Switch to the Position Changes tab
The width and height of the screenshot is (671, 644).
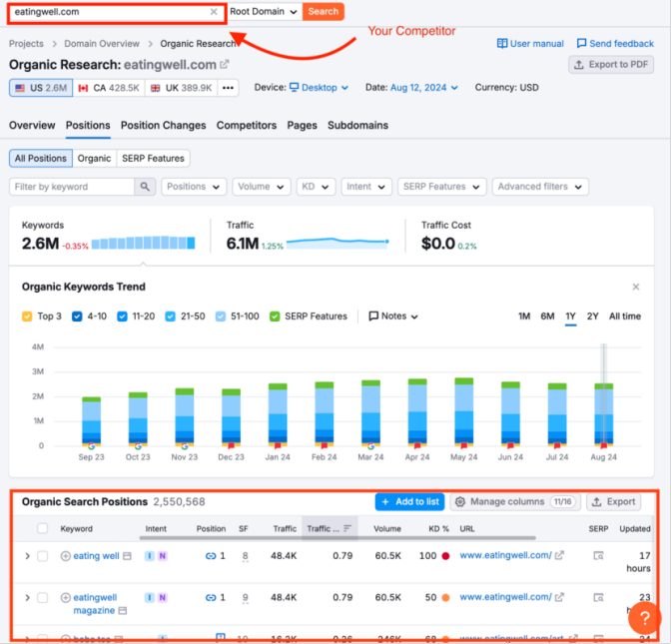pyautogui.click(x=163, y=126)
